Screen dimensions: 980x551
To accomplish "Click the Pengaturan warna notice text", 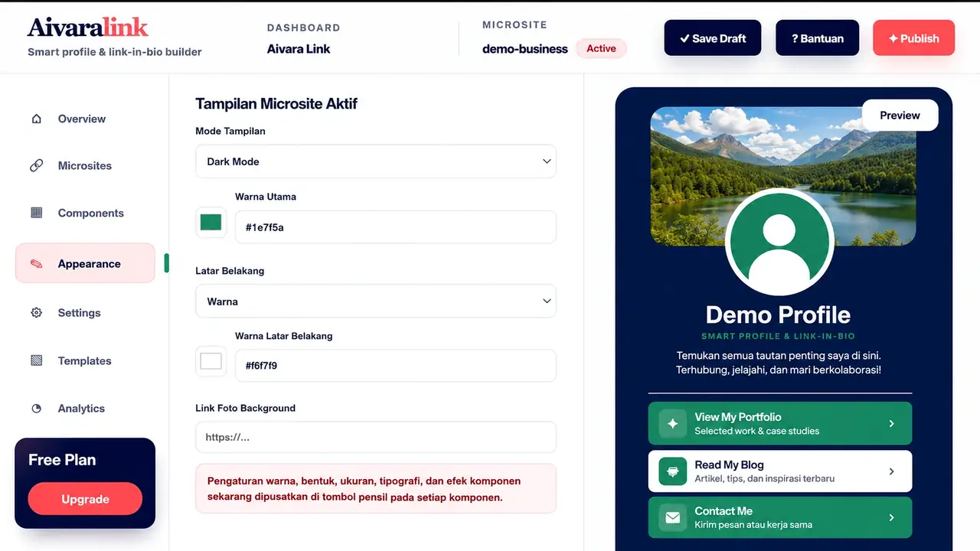I will 364,489.
